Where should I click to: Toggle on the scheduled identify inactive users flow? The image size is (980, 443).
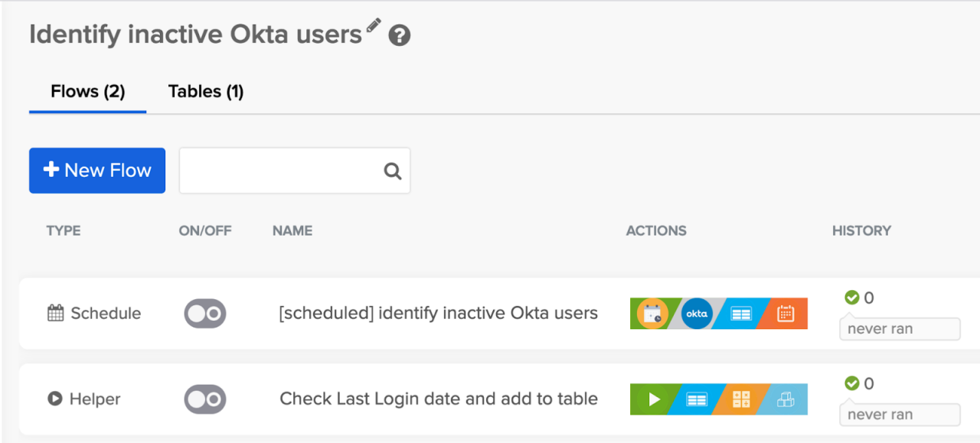coord(205,314)
